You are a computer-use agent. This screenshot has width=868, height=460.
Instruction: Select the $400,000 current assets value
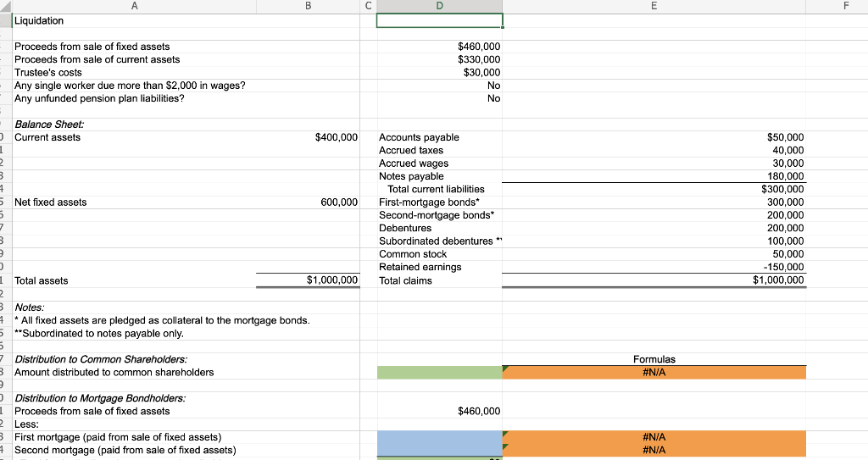[337, 137]
